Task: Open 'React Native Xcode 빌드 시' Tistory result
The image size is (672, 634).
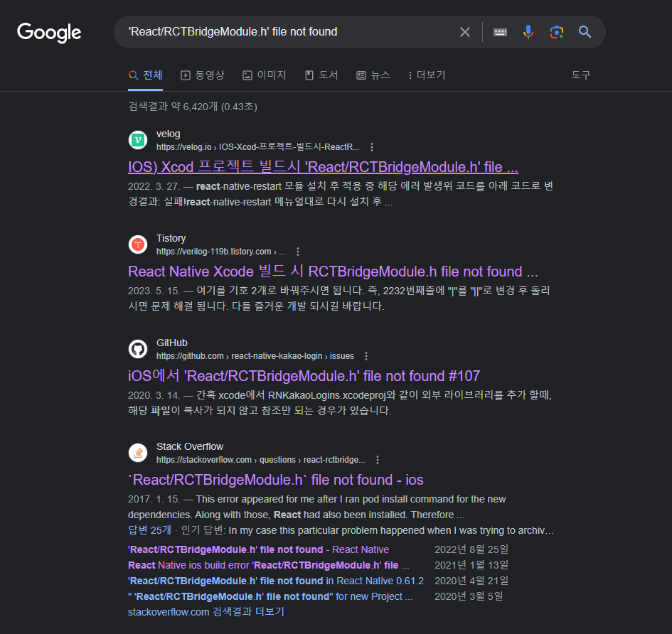Action: (x=333, y=272)
